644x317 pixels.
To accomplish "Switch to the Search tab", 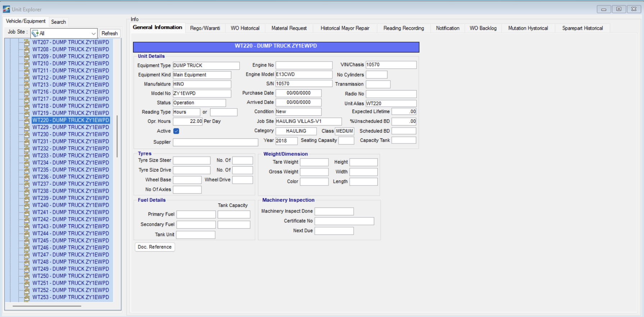I will pos(58,22).
